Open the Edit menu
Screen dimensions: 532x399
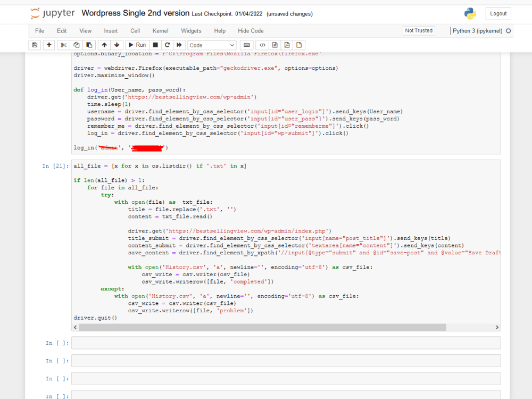[62, 31]
